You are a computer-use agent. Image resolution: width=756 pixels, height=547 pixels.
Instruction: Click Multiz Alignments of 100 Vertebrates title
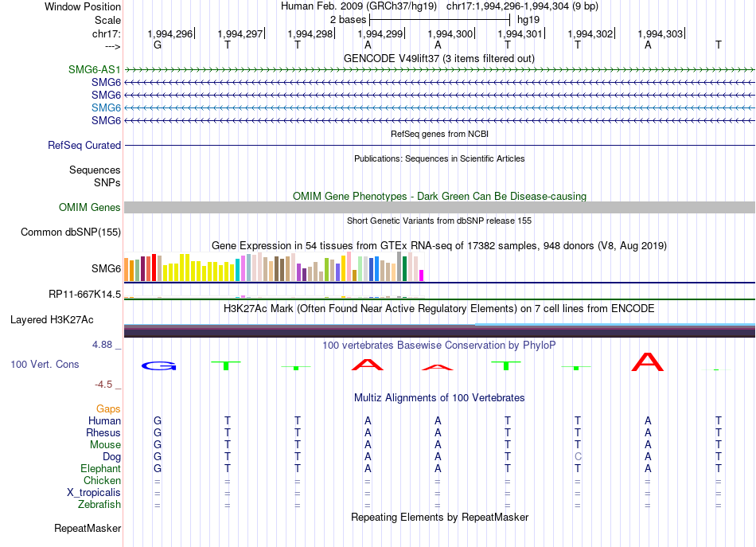439,398
